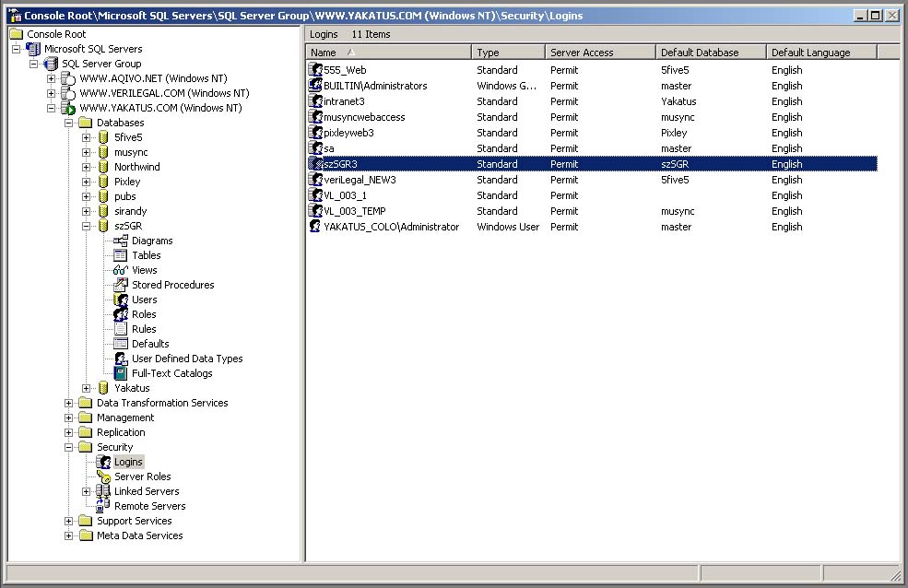Image resolution: width=908 pixels, height=588 pixels.
Task: Collapse the Databases folder
Action: tap(68, 123)
